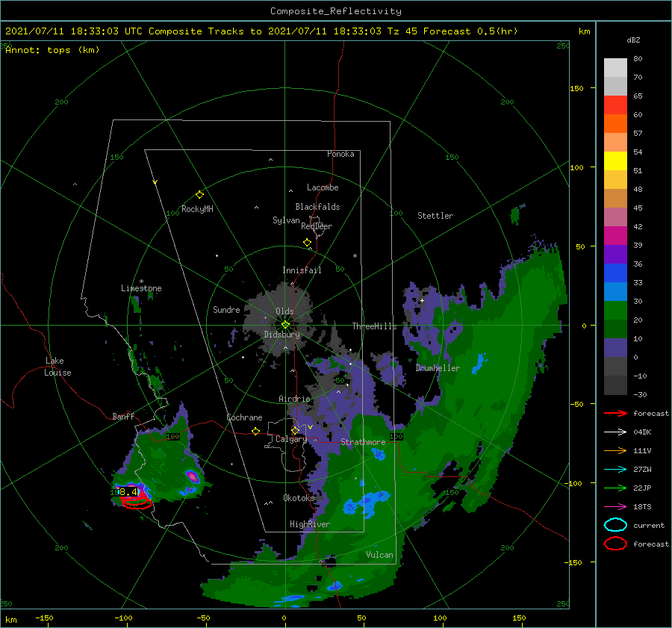Viewport: 672px width, 628px height.
Task: Click the Okotoks label
Action: pos(299,498)
